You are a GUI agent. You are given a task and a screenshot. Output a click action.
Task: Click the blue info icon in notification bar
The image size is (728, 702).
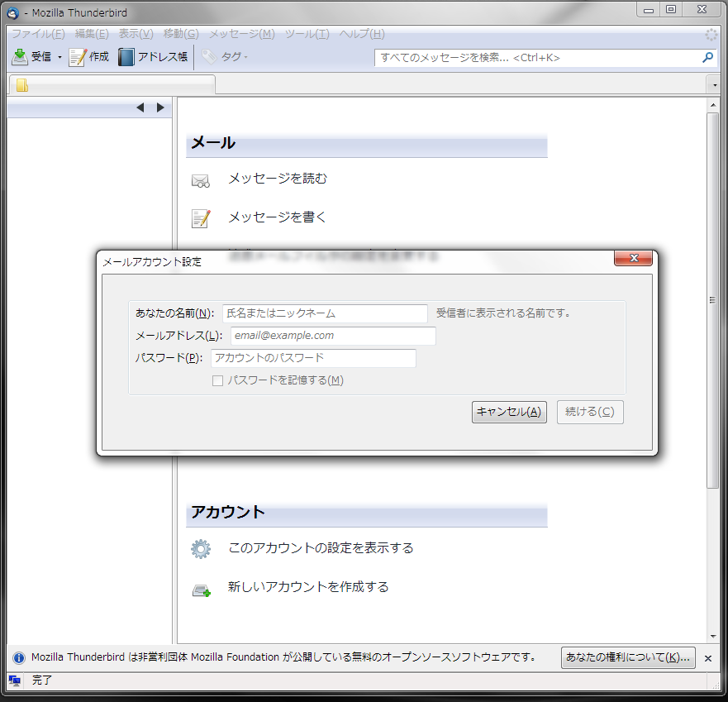tap(18, 658)
